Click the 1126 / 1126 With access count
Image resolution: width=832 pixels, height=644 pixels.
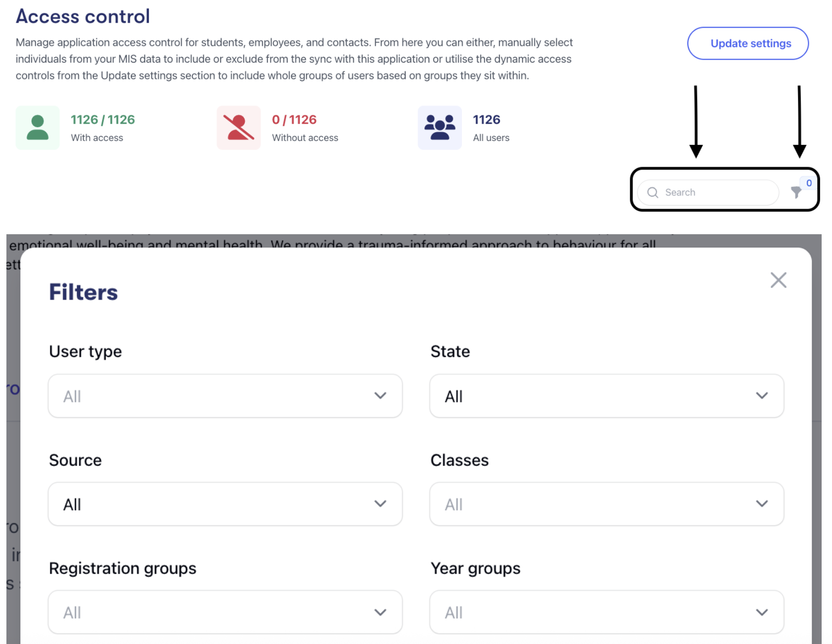point(103,120)
